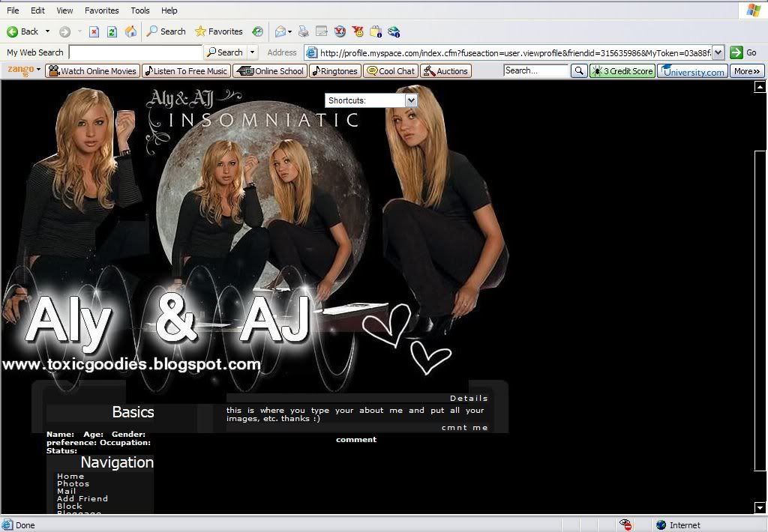Click the 3 Credit Score button
Viewport: 768px width, 532px height.
coord(622,71)
